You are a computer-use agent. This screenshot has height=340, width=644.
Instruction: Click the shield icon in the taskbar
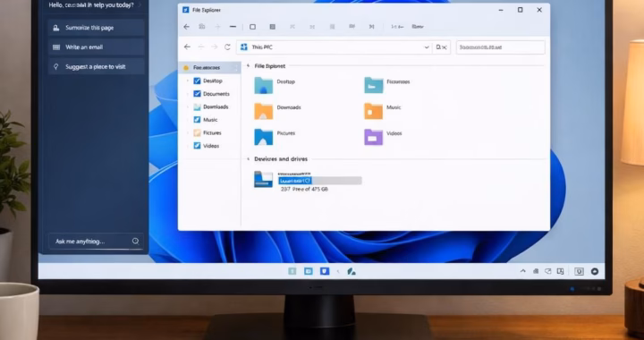325,271
